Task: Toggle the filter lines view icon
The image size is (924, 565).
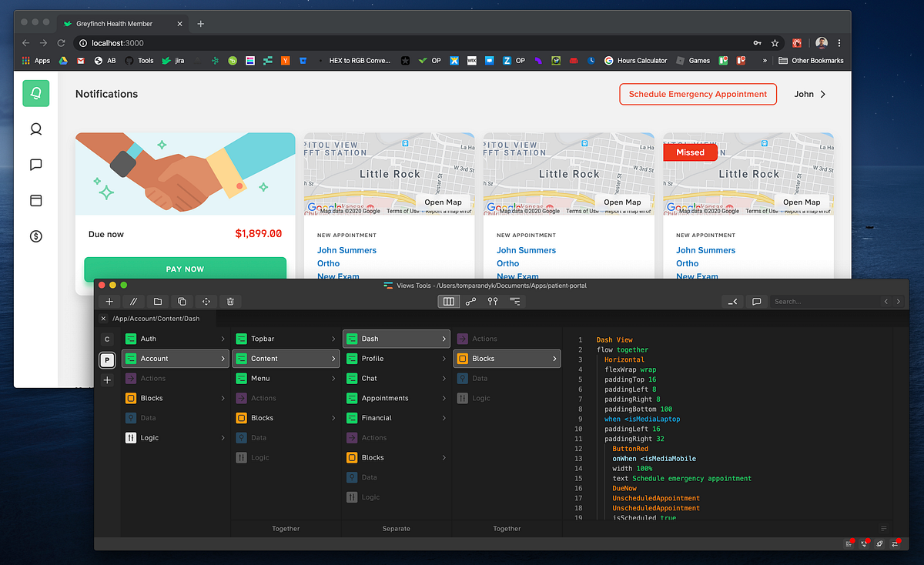Action: tap(514, 301)
